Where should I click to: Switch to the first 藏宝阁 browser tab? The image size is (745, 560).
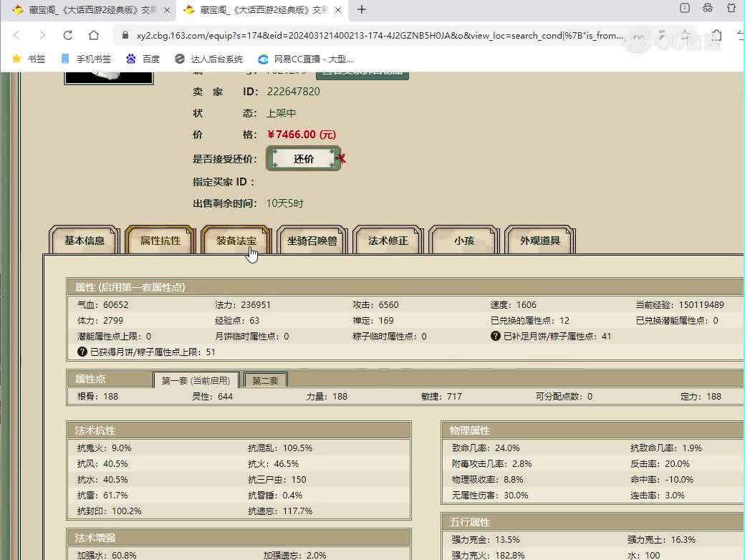point(89,10)
